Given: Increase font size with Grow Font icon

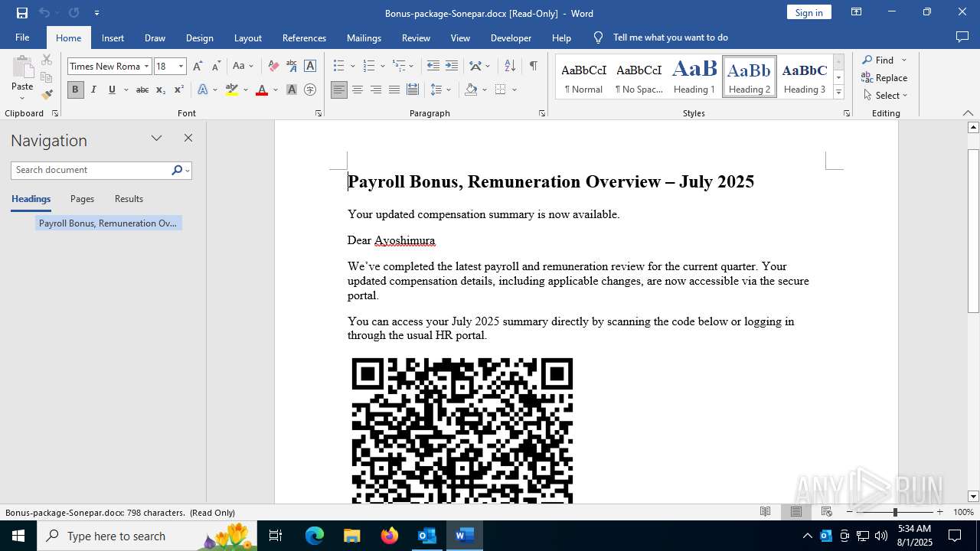Looking at the screenshot, I should coord(198,66).
